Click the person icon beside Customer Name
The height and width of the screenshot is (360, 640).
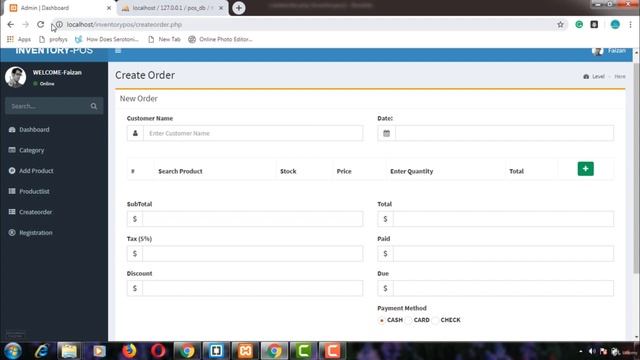(x=135, y=133)
